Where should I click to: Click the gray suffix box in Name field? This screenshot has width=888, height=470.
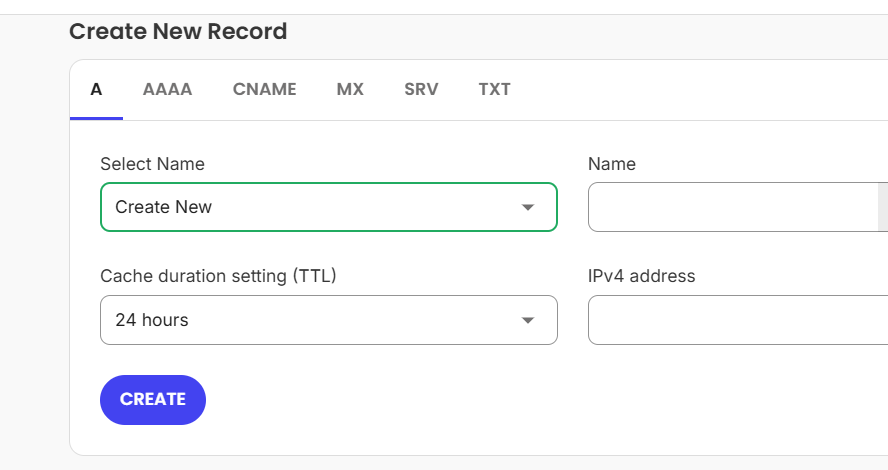pos(883,207)
